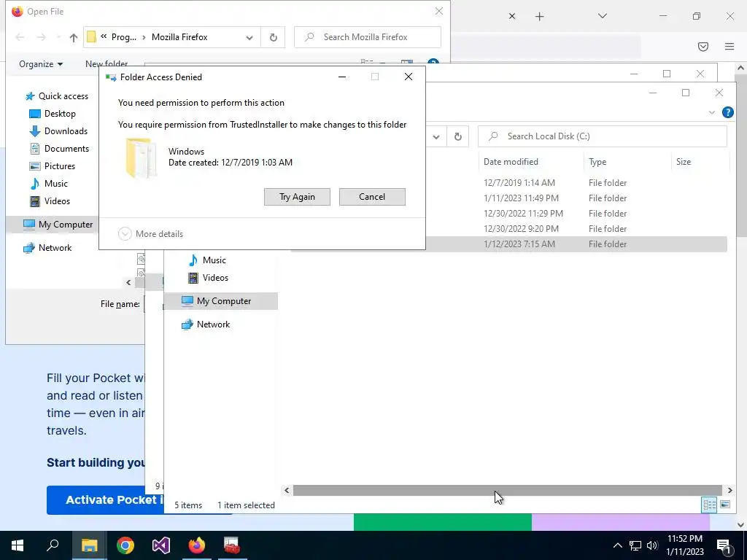Viewport: 747px width, 560px height.
Task: Click the Explorer horizontal scrollbar right arrow
Action: [729, 491]
